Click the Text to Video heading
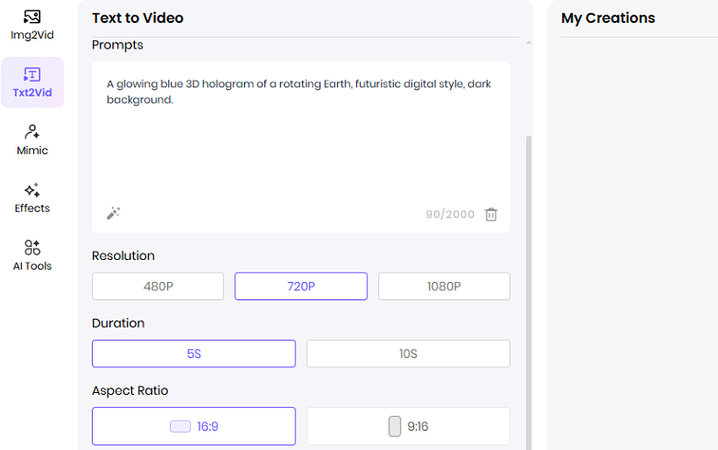Viewport: 718px width, 450px height. point(138,18)
